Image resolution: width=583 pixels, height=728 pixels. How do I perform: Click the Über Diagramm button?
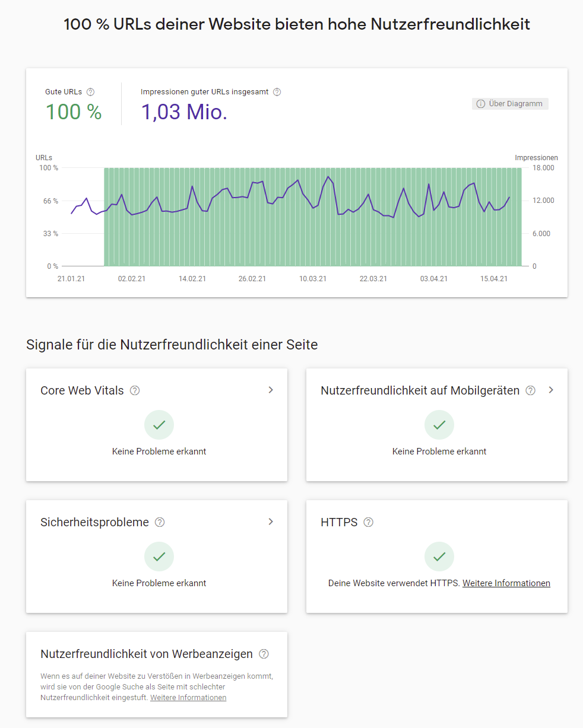[509, 104]
